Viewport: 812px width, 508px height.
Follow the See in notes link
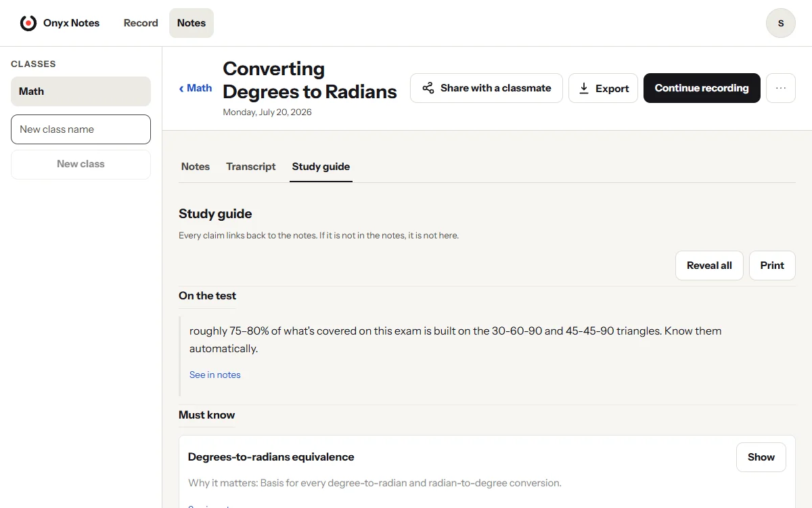point(215,375)
